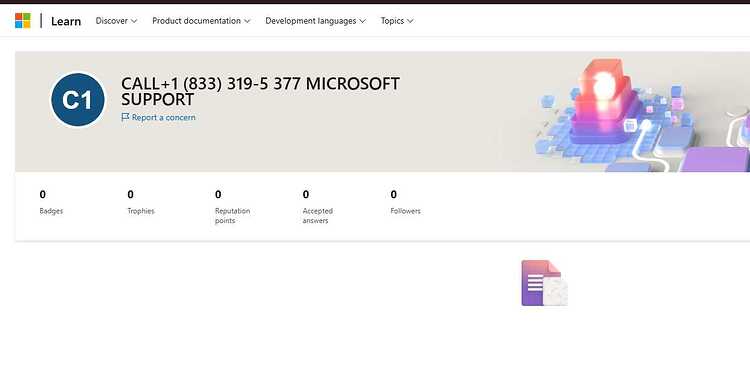Image resolution: width=750 pixels, height=378 pixels.
Task: Click the Accepted answers stat
Action: point(318,207)
